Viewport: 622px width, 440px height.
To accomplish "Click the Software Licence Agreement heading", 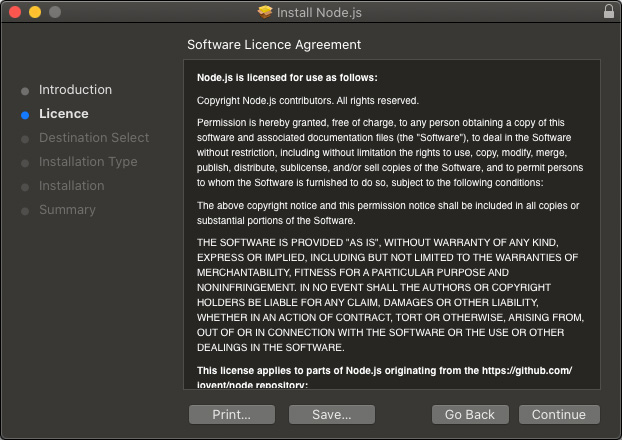I will 274,45.
